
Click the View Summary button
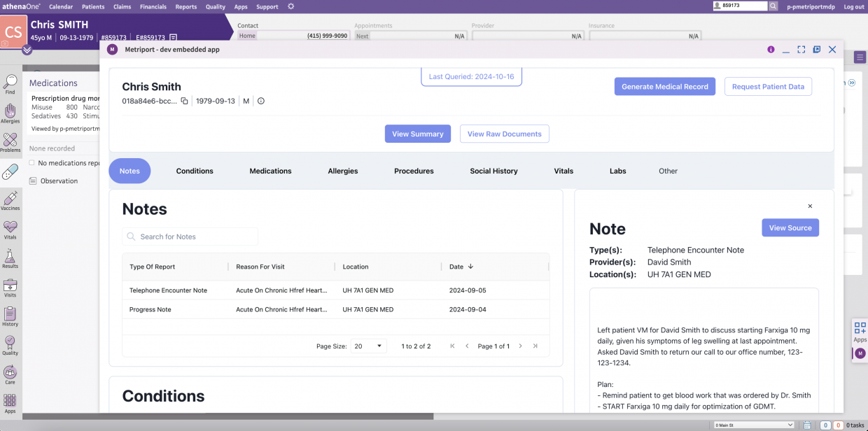click(417, 134)
